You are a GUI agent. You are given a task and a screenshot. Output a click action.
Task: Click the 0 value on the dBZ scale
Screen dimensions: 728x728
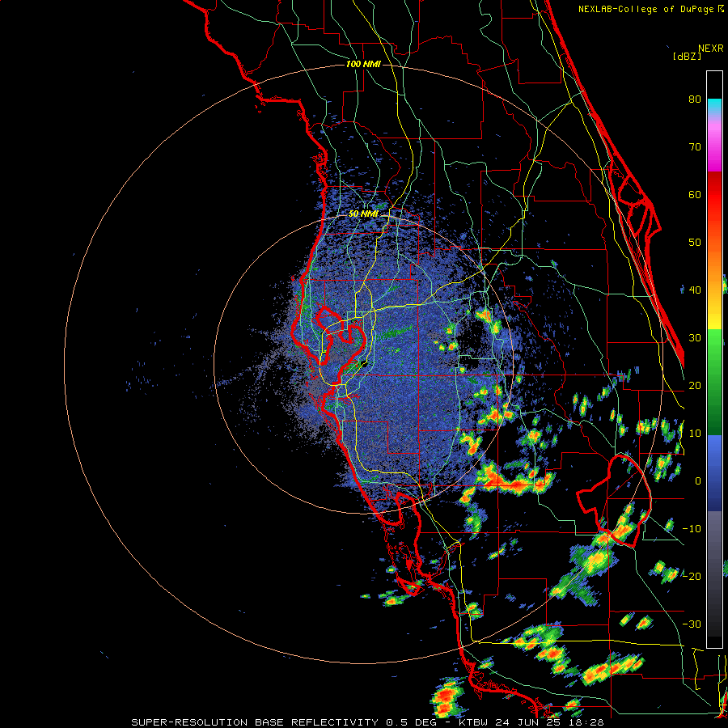[698, 481]
